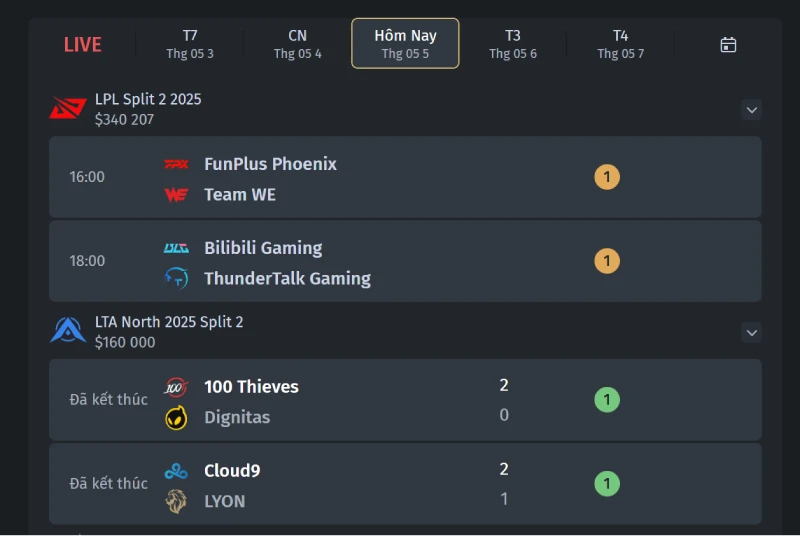
Task: Collapse the LTA North 2025 Split 2 section
Action: coord(752,332)
